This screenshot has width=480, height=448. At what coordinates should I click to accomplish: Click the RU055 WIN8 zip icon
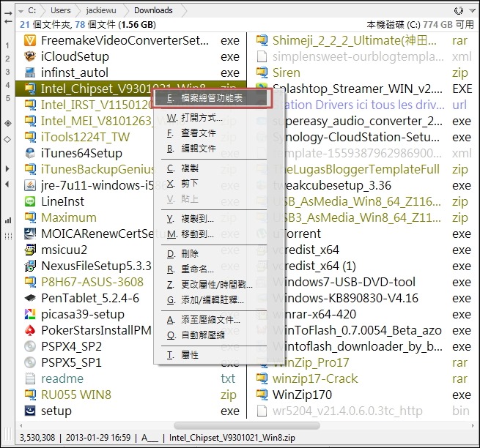[x=30, y=395]
